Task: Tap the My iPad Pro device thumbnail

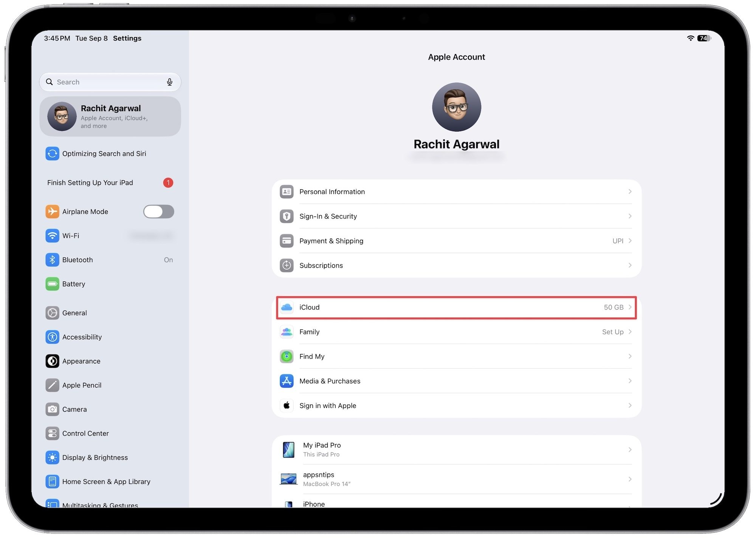Action: tap(288, 450)
